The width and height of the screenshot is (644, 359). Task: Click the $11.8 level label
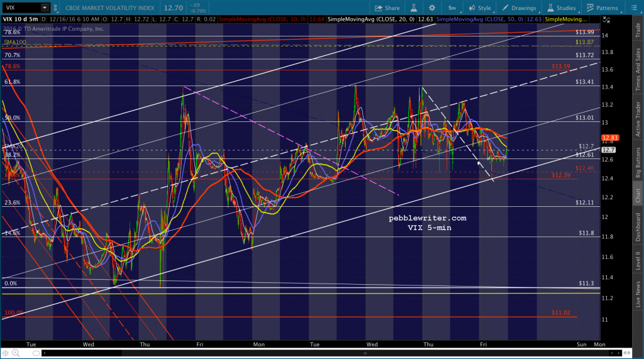coord(587,233)
